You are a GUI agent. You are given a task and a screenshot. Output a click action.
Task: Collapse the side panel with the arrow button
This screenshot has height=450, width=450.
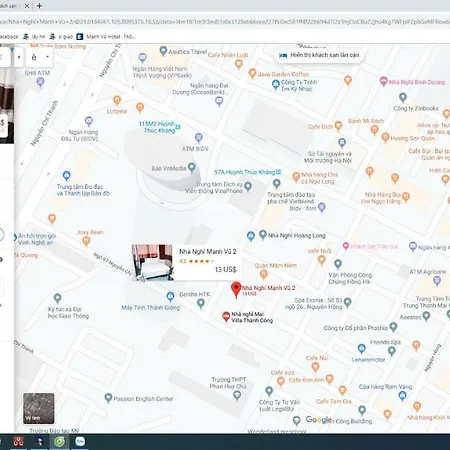coord(19,57)
